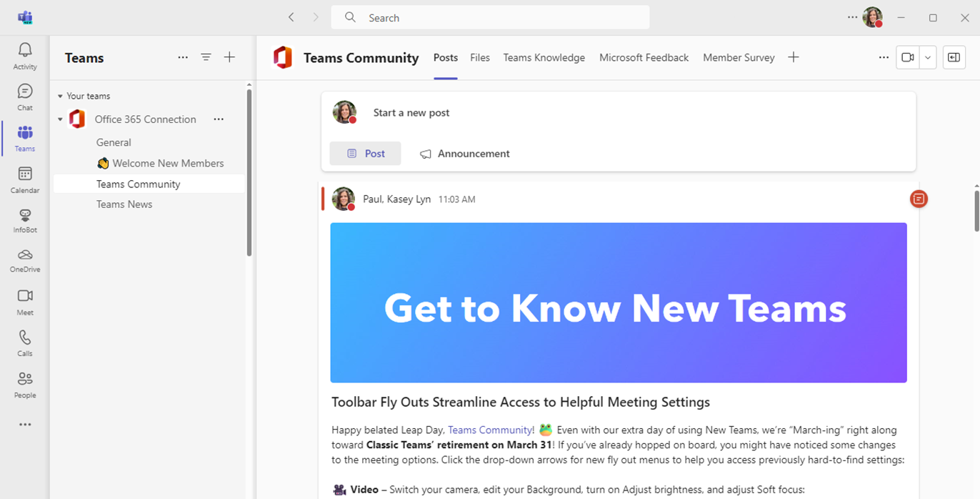Click the posts pane scrollbar thumb
The image size is (980, 499).
click(x=976, y=210)
